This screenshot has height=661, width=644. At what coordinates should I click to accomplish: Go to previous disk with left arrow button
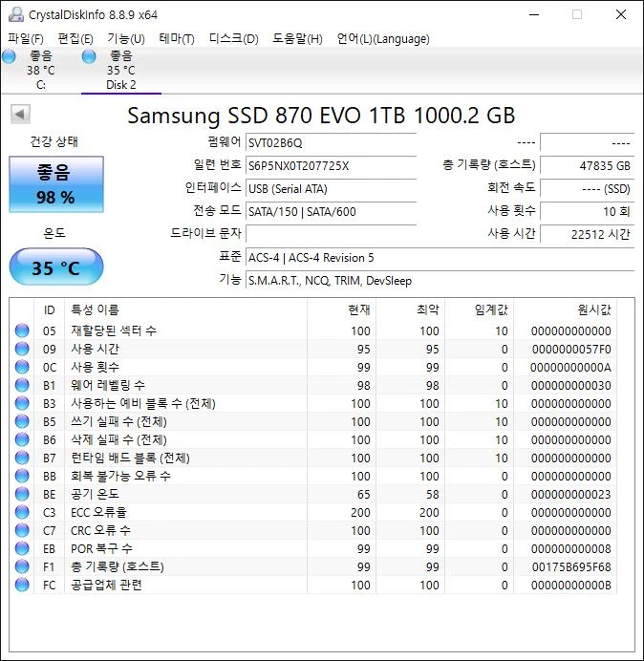pyautogui.click(x=20, y=114)
